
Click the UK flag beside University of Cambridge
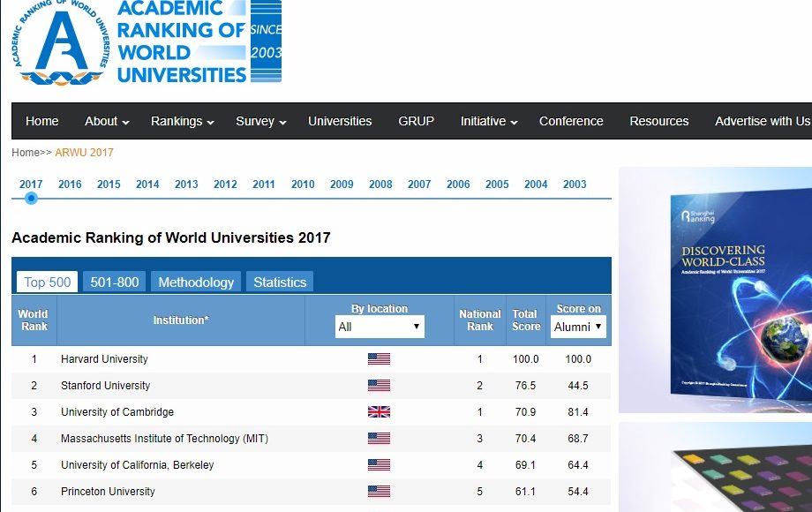pos(379,412)
